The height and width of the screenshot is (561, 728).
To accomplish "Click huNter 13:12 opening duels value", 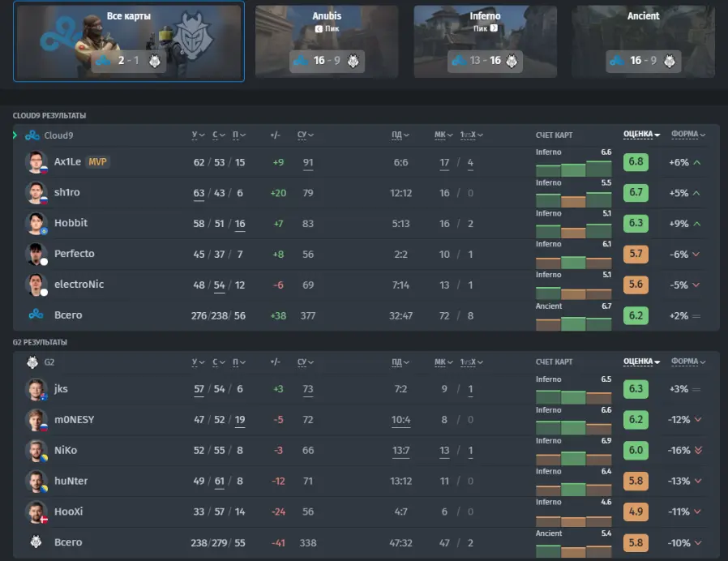I will 400,481.
